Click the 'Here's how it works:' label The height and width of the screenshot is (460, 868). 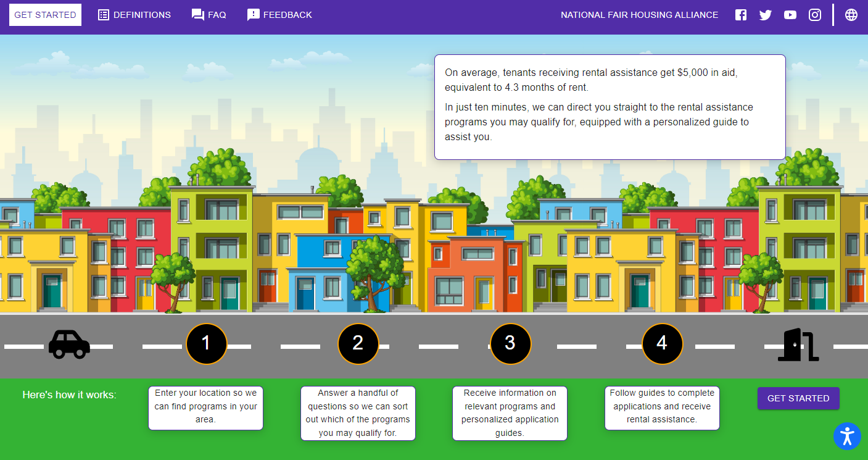(x=69, y=395)
